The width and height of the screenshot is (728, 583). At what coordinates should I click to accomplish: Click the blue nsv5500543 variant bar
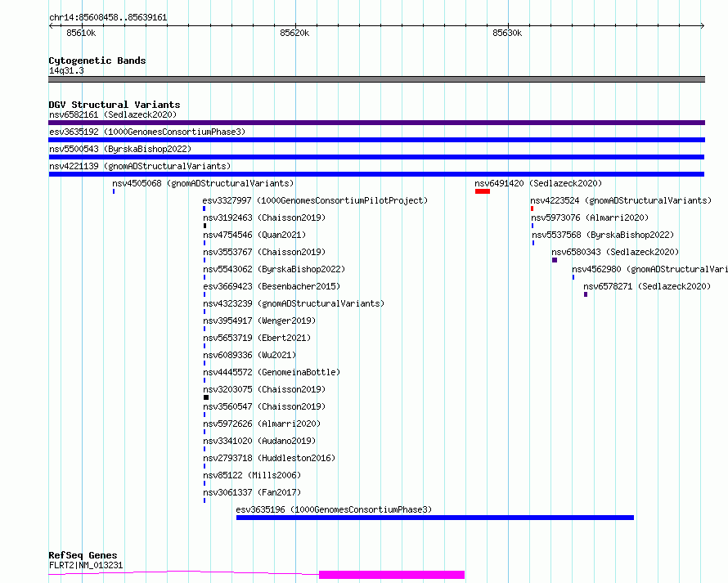coord(376,157)
